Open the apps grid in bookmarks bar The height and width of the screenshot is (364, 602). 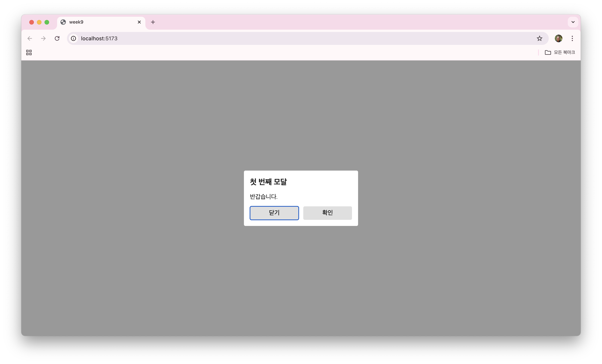point(29,52)
